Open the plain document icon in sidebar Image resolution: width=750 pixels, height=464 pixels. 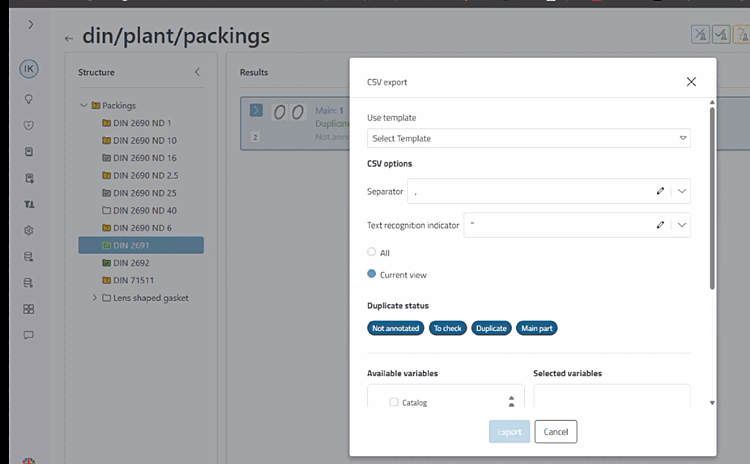(29, 152)
